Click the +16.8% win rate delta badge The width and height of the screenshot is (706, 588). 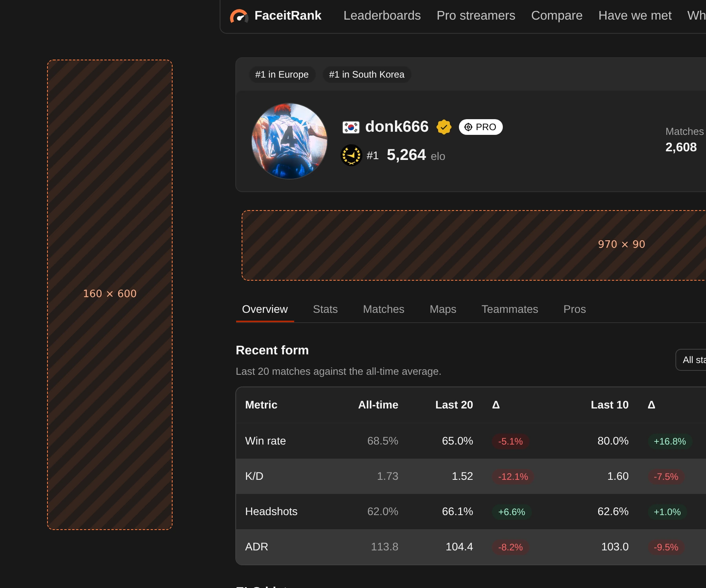670,441
